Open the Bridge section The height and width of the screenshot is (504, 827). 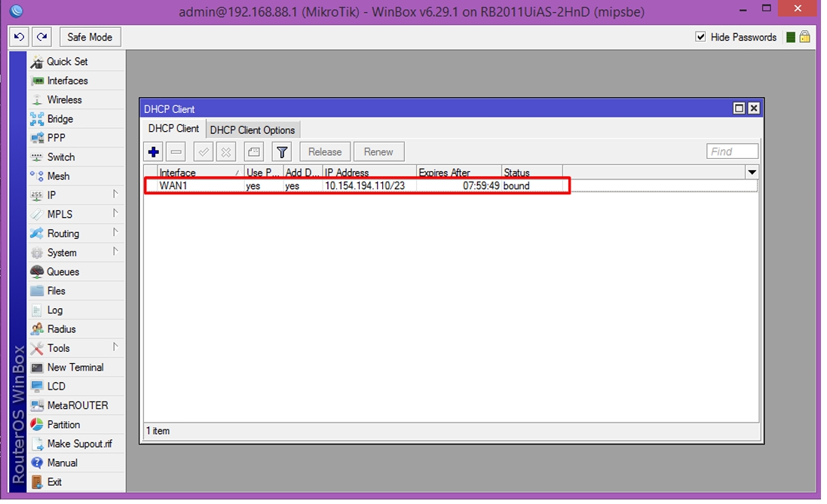tap(76, 119)
